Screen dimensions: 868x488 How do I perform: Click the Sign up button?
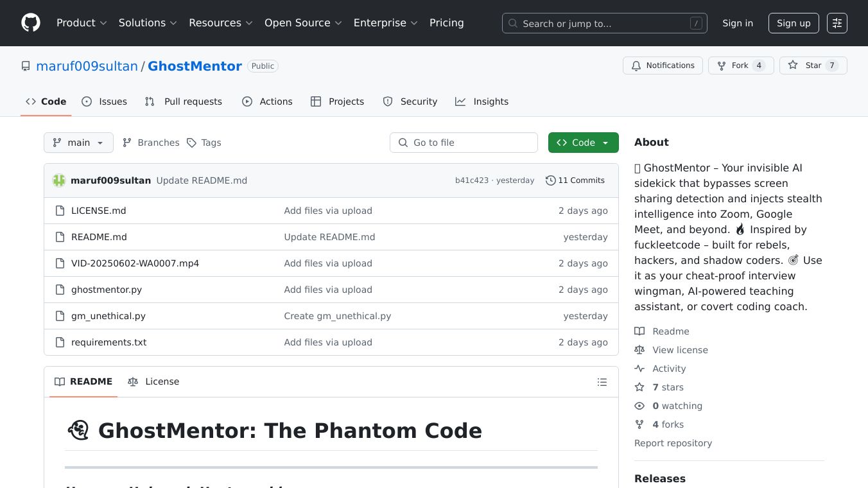(x=794, y=23)
